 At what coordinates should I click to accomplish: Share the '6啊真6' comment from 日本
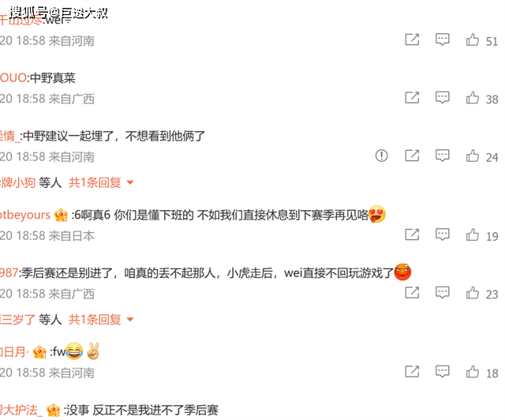tap(412, 234)
